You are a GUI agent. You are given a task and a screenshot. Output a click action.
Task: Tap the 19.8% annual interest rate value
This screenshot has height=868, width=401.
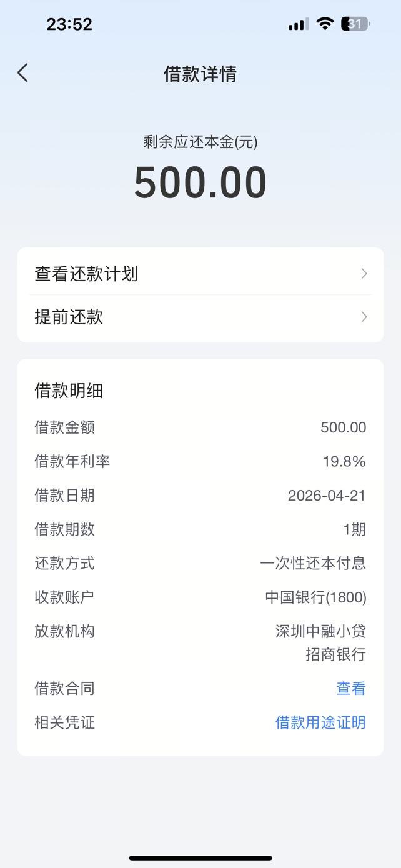(x=344, y=462)
